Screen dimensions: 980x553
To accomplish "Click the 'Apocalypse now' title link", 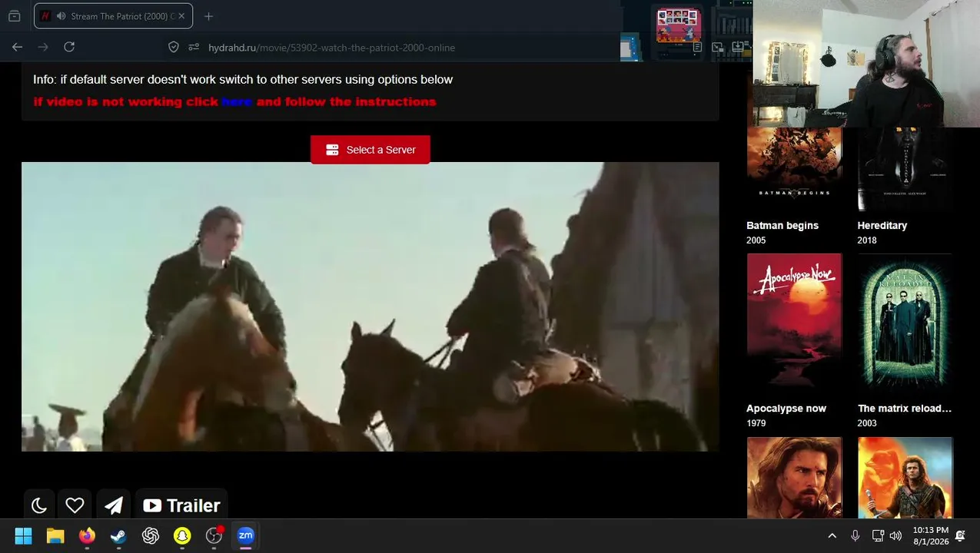I will pos(786,408).
